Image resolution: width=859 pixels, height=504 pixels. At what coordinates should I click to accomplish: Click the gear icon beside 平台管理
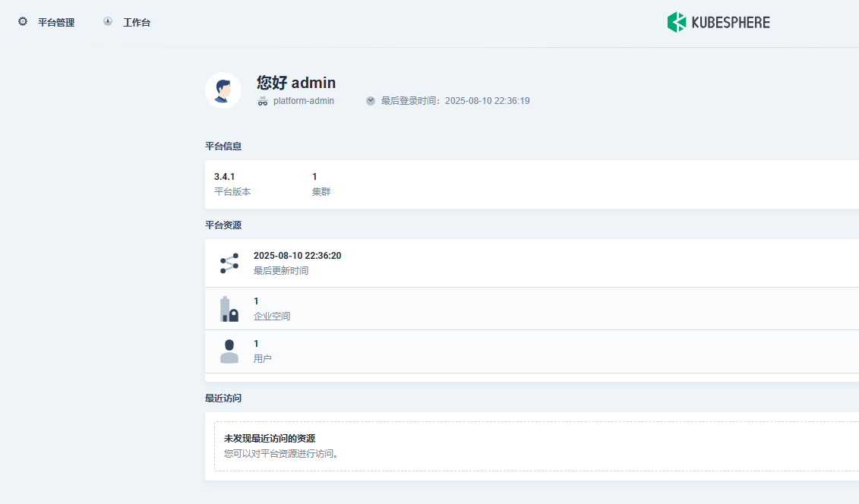23,21
